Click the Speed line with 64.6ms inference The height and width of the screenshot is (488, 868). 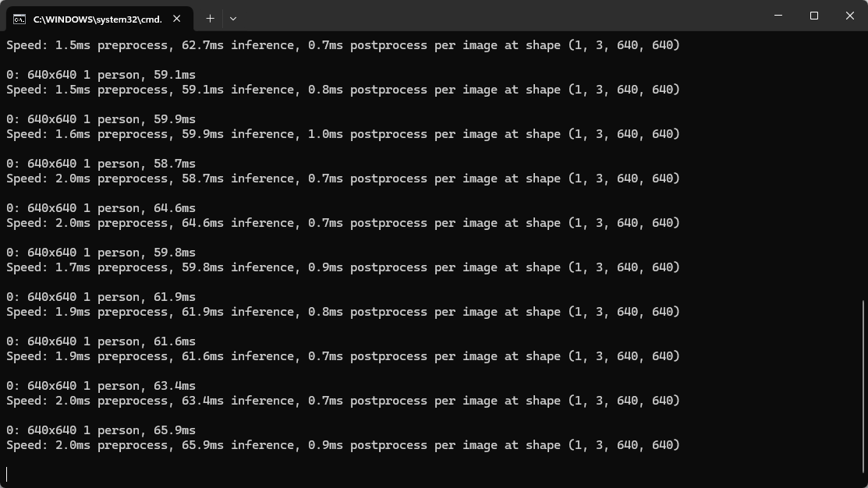click(x=343, y=223)
